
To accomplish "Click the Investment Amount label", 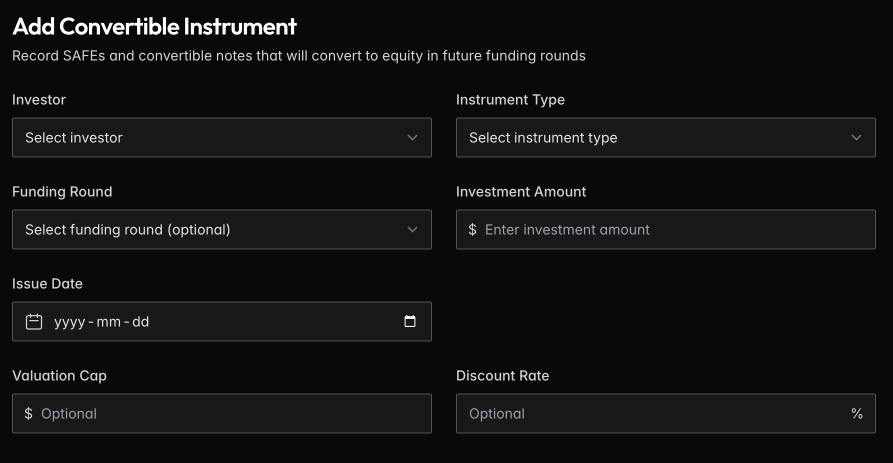I will (x=521, y=192).
